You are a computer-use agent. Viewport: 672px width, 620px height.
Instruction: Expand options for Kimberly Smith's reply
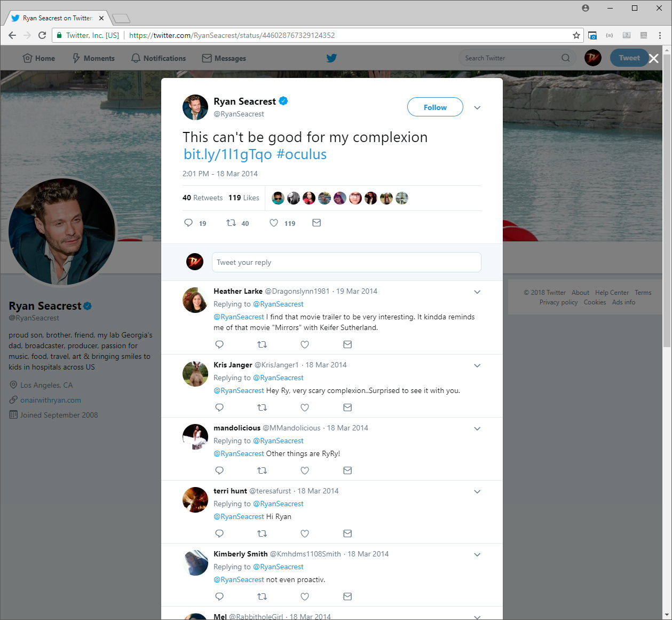477,554
